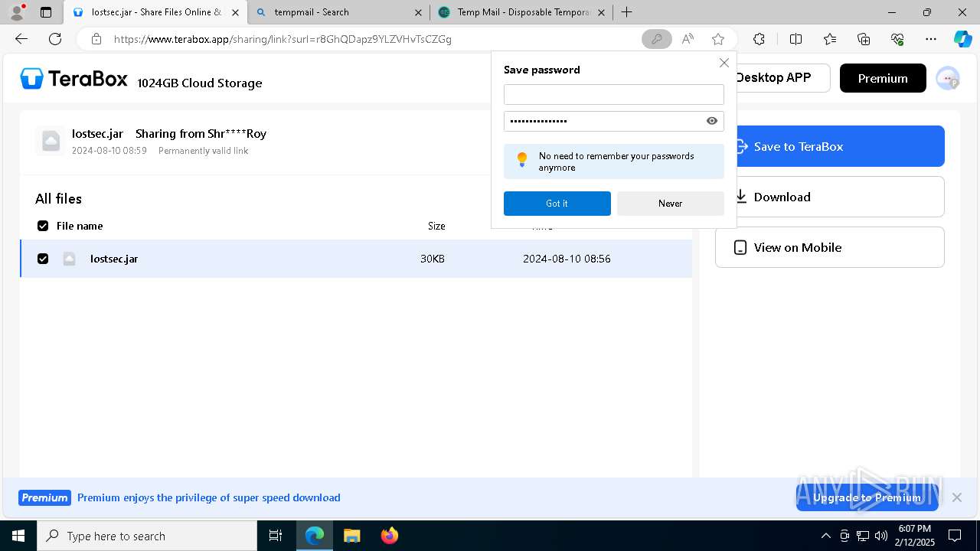Open the browser profile avatar
Image resolution: width=980 pixels, height=551 pixels.
pyautogui.click(x=17, y=12)
